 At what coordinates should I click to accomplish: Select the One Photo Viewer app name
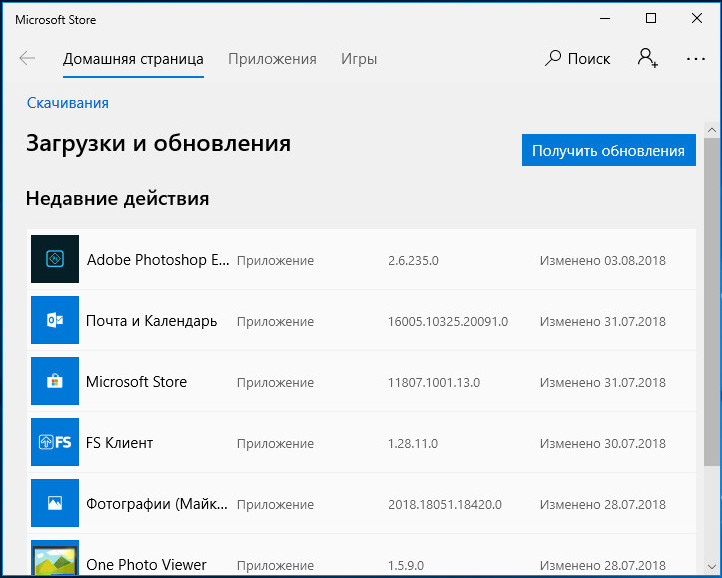coord(146,565)
